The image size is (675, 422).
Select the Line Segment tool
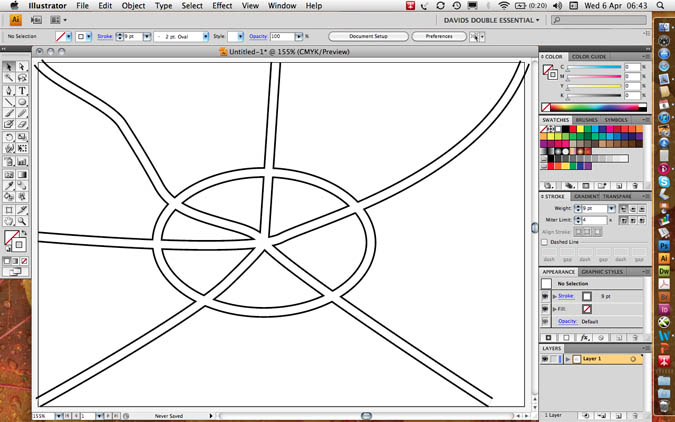[8, 102]
